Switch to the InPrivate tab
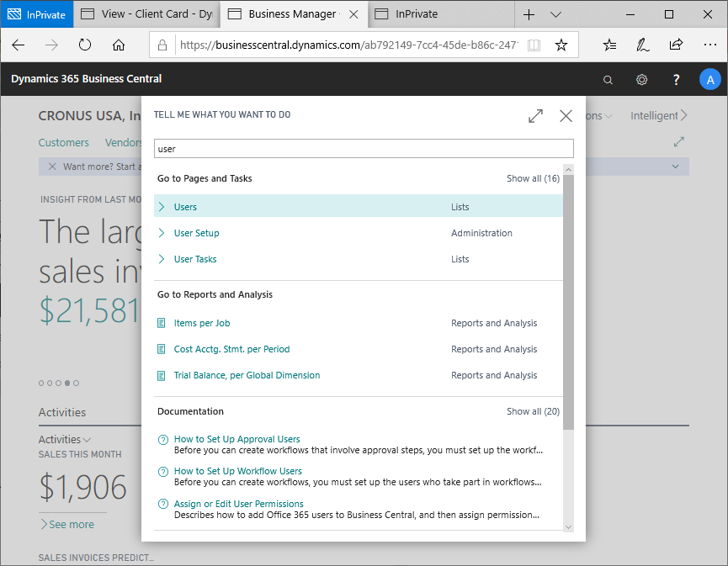728x566 pixels. pos(441,14)
